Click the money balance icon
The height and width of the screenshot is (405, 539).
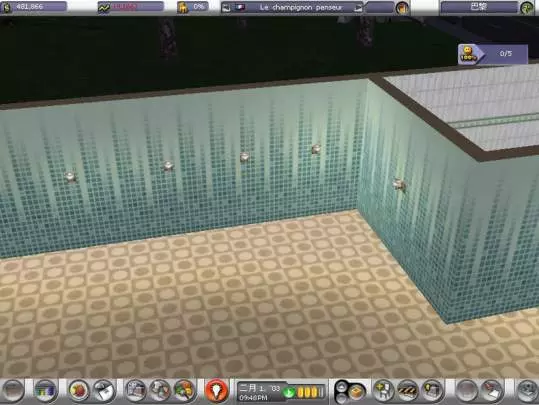tap(7, 7)
